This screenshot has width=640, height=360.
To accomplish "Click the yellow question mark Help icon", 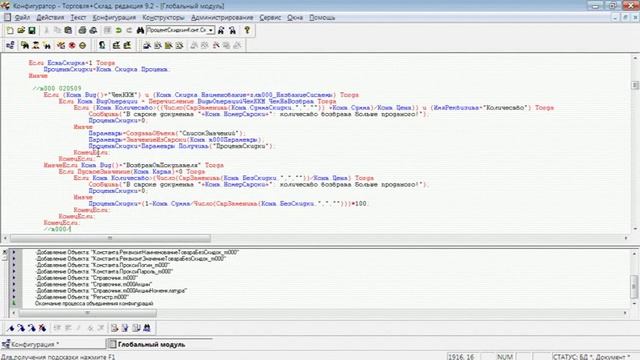I will [247, 30].
